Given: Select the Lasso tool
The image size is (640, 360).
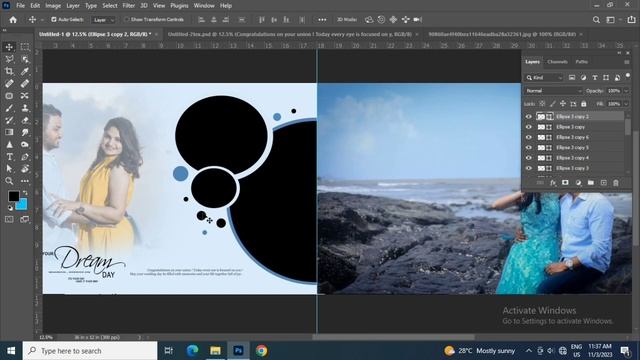Looking at the screenshot, I should [x=9, y=59].
